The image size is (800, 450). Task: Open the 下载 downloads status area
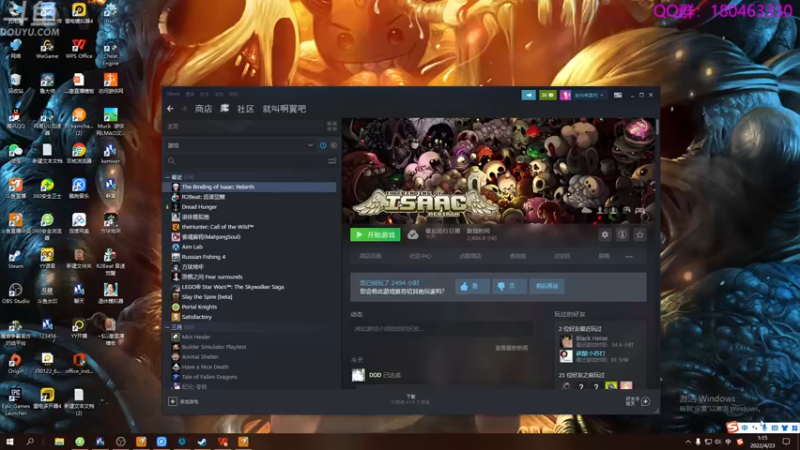click(x=411, y=399)
